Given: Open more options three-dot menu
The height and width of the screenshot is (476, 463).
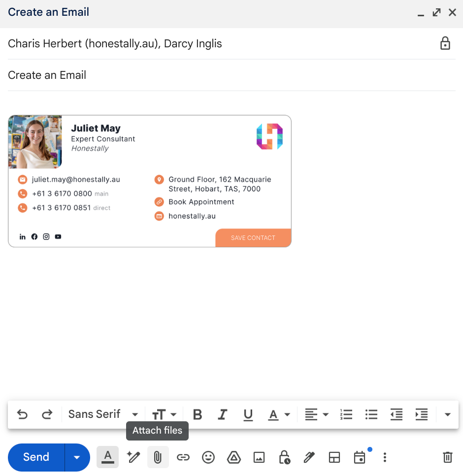Looking at the screenshot, I should tap(385, 457).
